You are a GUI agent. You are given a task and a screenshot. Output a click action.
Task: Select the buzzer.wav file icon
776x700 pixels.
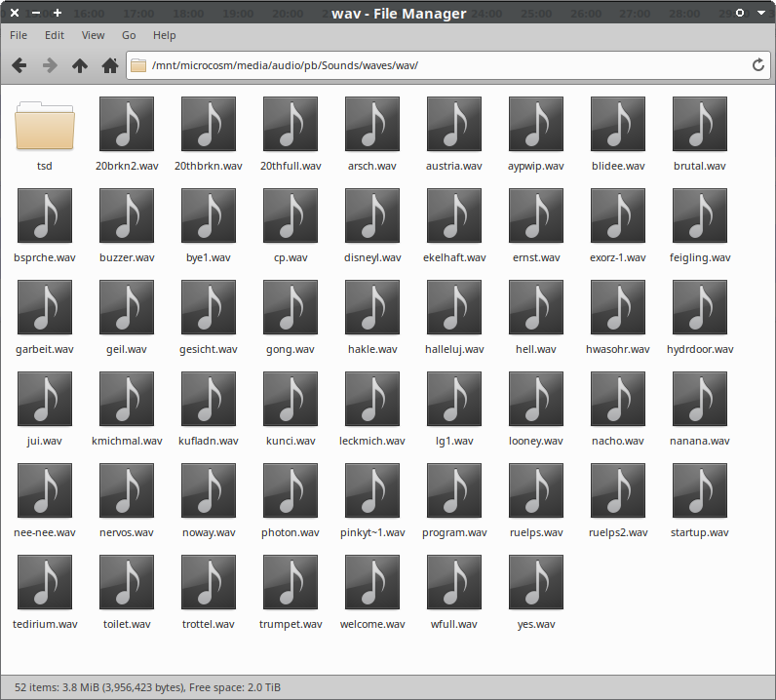coord(127,216)
